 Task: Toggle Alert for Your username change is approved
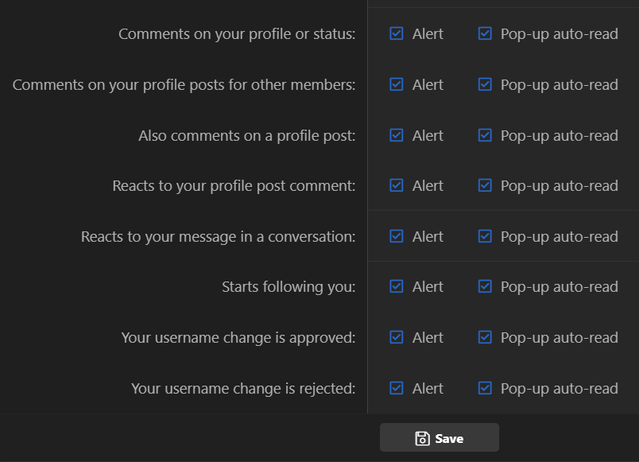(x=397, y=337)
